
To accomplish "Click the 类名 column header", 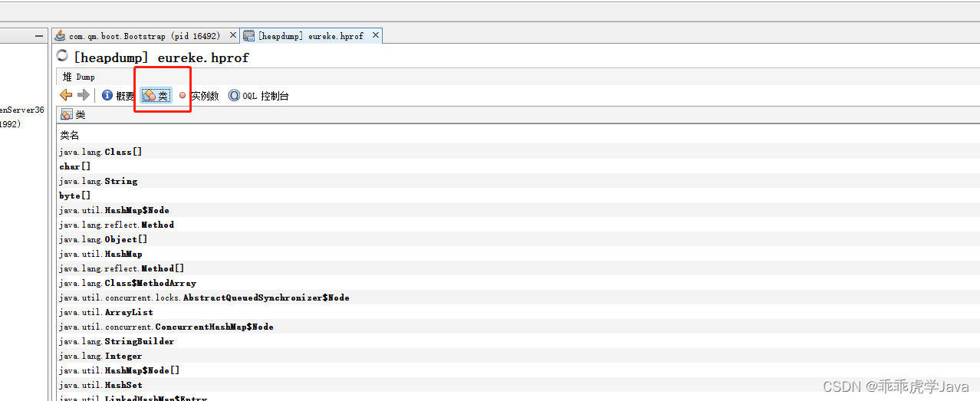I will click(x=70, y=135).
